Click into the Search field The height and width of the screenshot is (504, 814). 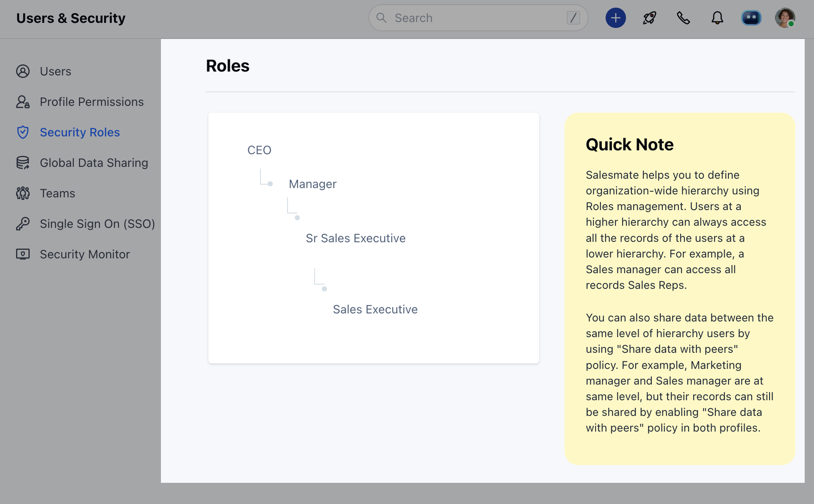point(474,18)
